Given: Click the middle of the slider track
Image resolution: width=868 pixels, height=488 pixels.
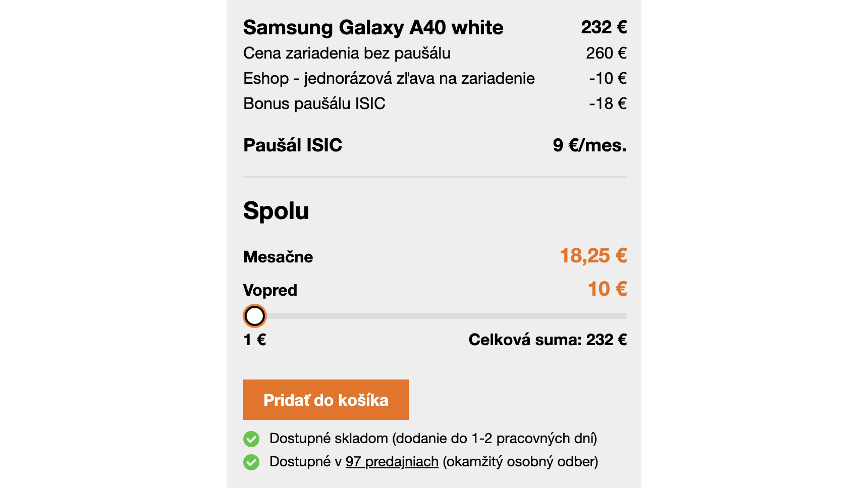Looking at the screenshot, I should pyautogui.click(x=435, y=316).
